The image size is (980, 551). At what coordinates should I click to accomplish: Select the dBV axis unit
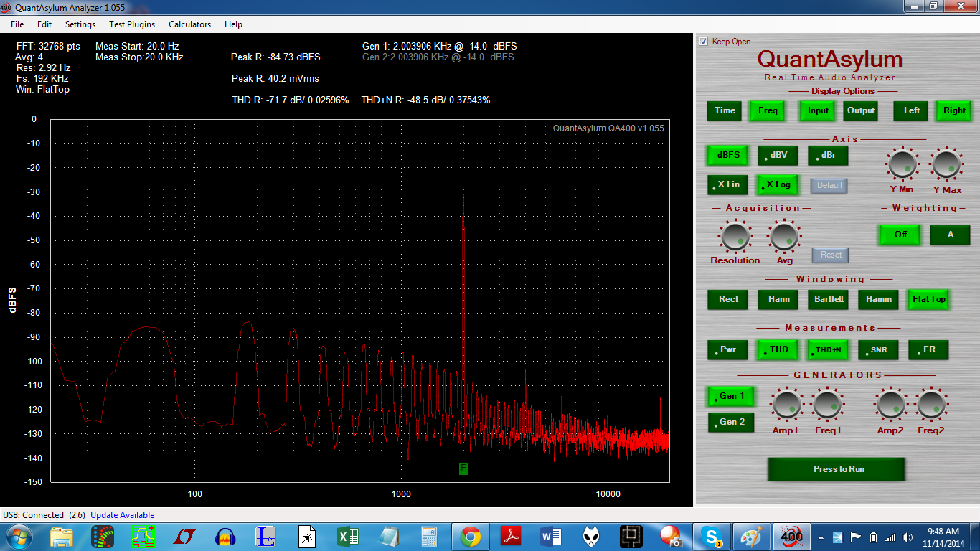(x=778, y=155)
